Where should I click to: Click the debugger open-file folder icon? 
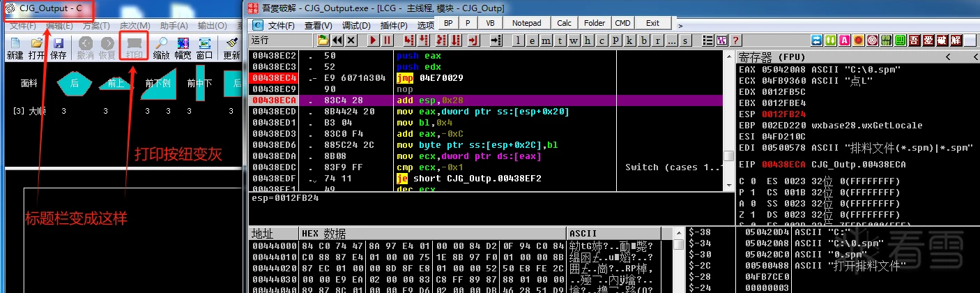(323, 40)
